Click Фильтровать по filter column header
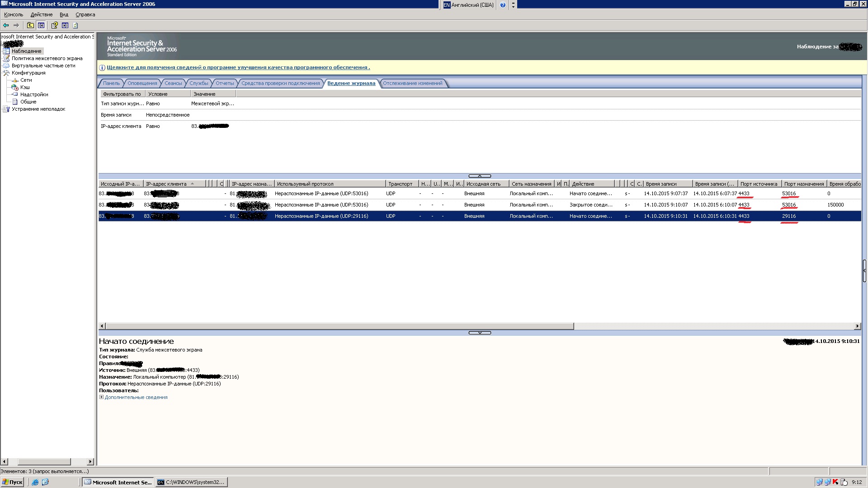This screenshot has width=868, height=488. coord(122,94)
